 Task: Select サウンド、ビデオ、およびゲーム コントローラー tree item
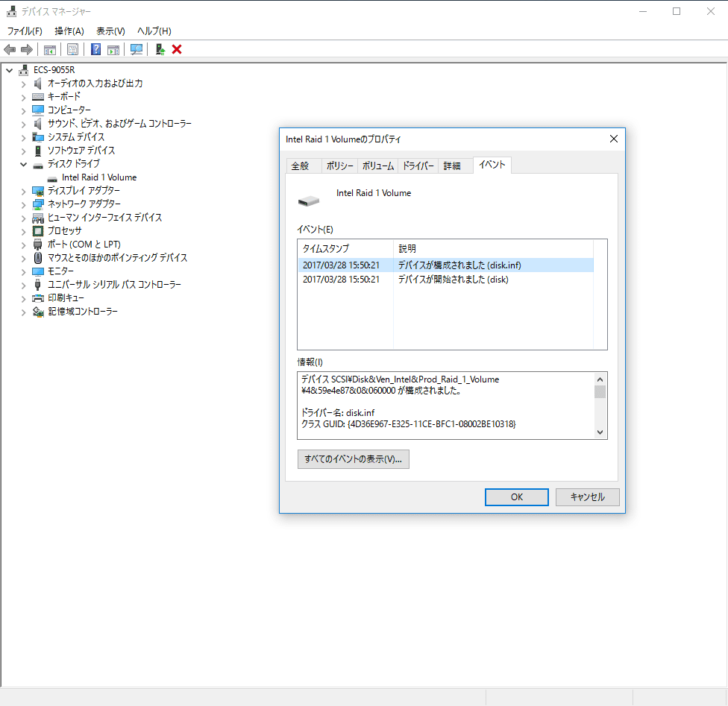tap(119, 124)
